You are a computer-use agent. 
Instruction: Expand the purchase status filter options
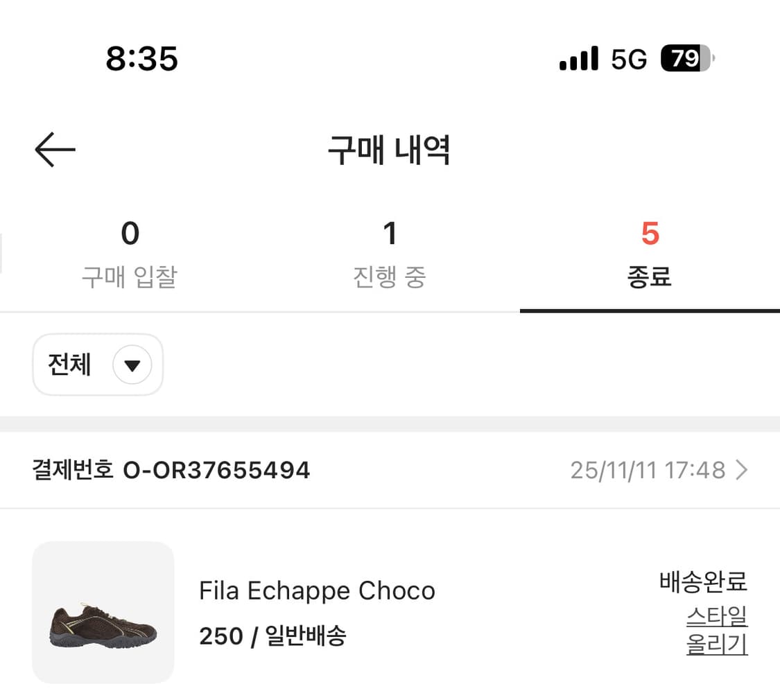pos(97,365)
